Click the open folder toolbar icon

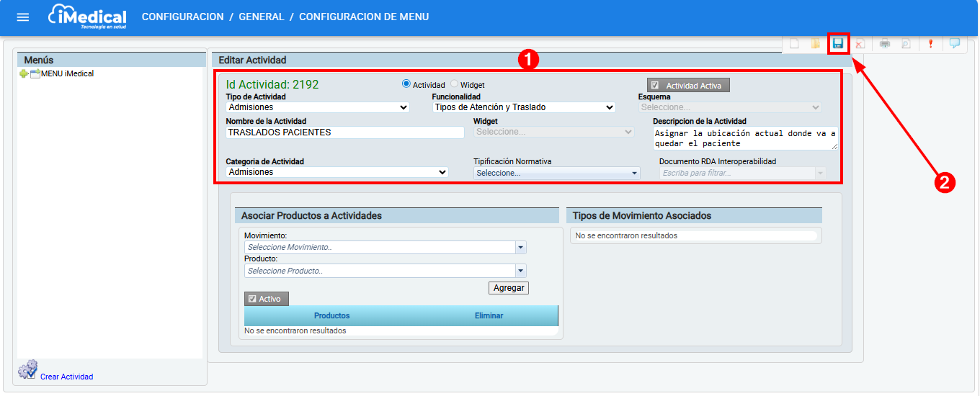click(x=816, y=44)
